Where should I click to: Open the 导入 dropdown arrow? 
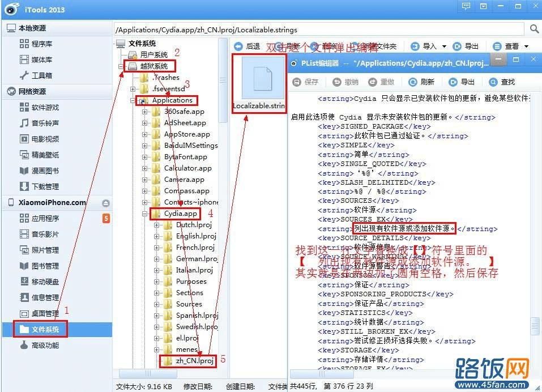[x=444, y=46]
